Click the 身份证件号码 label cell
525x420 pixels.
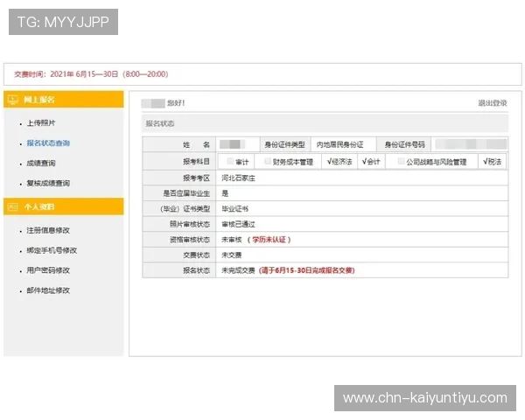pyautogui.click(x=404, y=144)
